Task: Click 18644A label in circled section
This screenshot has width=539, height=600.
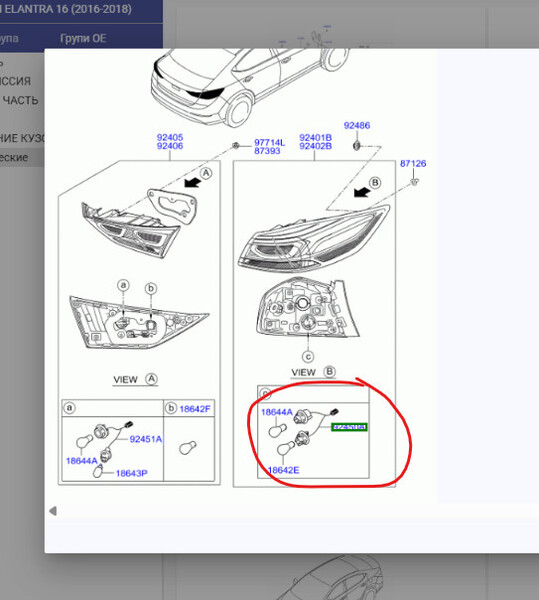Action: pos(277,412)
